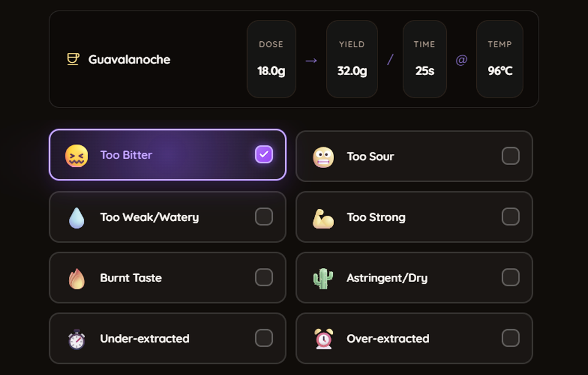Click the grimacing face Too Bitter emoji
The height and width of the screenshot is (375, 588).
76,156
